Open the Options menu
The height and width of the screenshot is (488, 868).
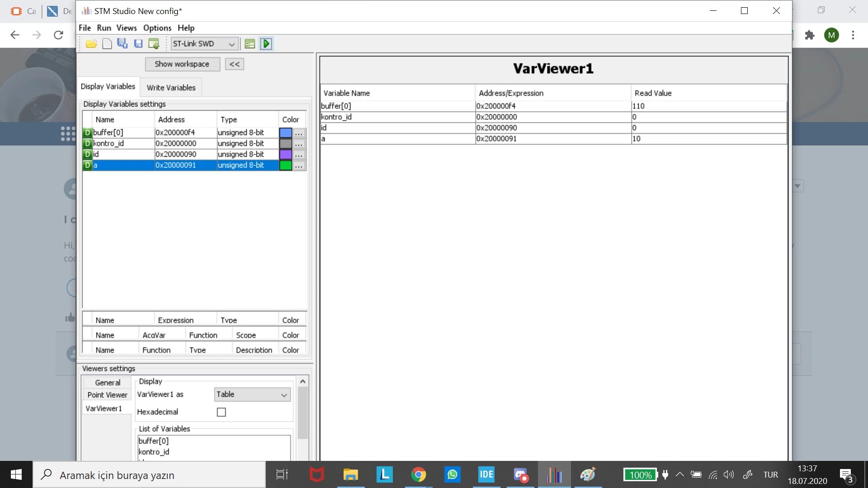tap(157, 28)
